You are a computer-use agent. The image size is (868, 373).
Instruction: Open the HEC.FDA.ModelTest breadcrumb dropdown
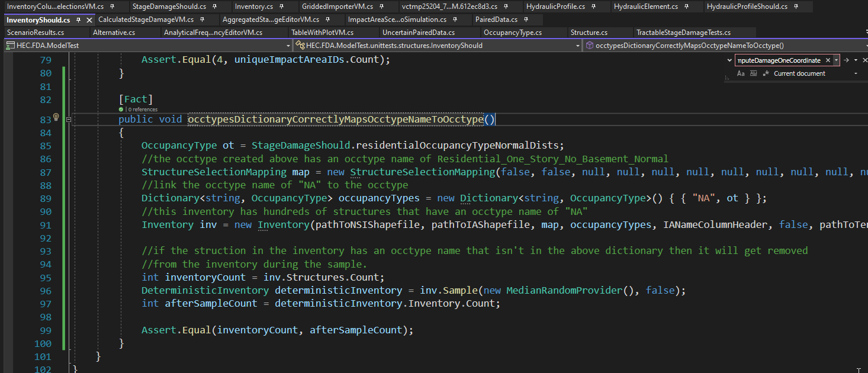pyautogui.click(x=288, y=45)
